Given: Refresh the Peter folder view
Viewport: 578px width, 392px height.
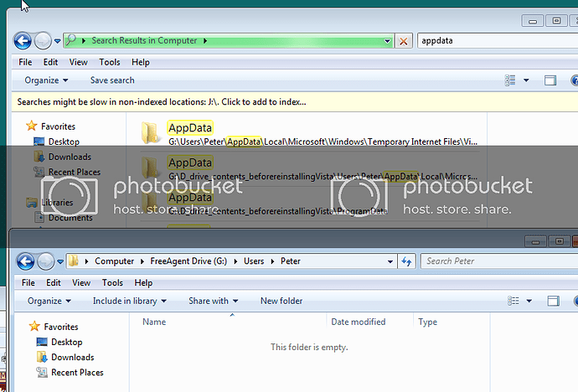Looking at the screenshot, I should click(x=406, y=261).
